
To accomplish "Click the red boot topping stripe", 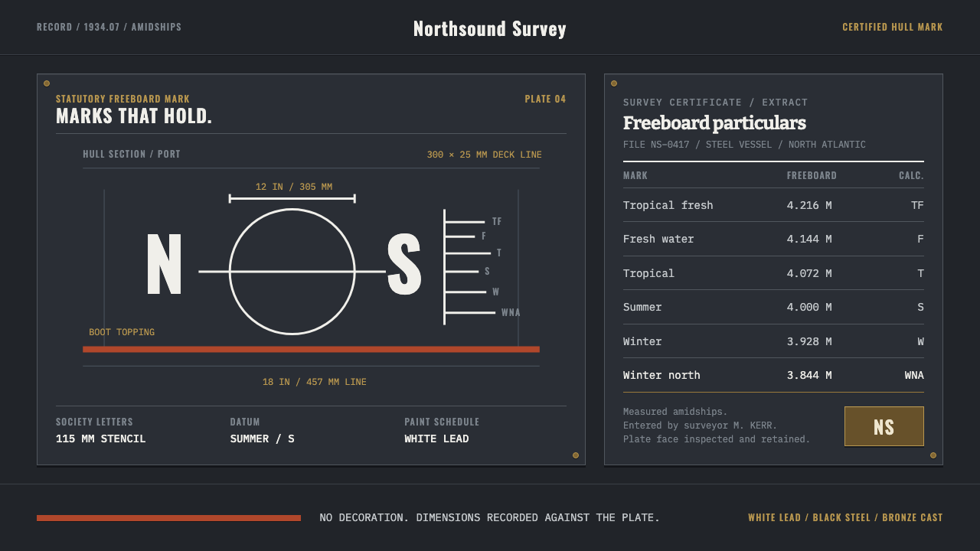I will 311,349.
